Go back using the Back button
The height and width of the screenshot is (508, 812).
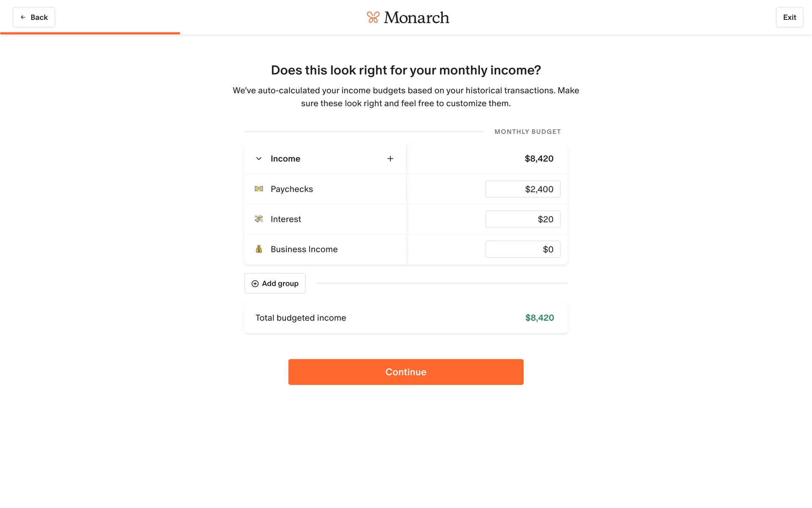point(34,17)
